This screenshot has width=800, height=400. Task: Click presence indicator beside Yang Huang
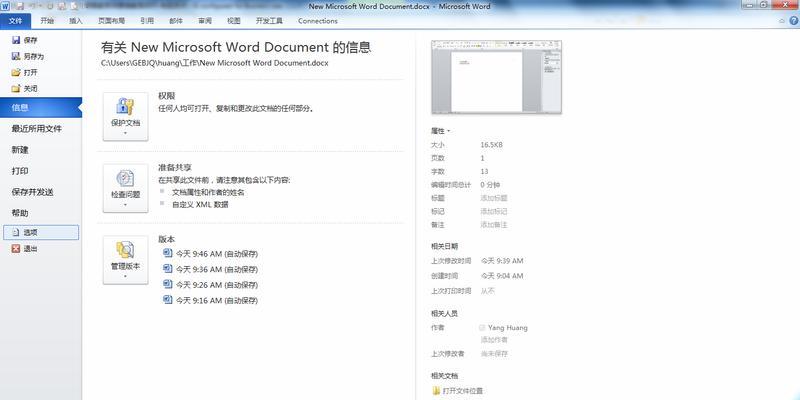(x=482, y=328)
